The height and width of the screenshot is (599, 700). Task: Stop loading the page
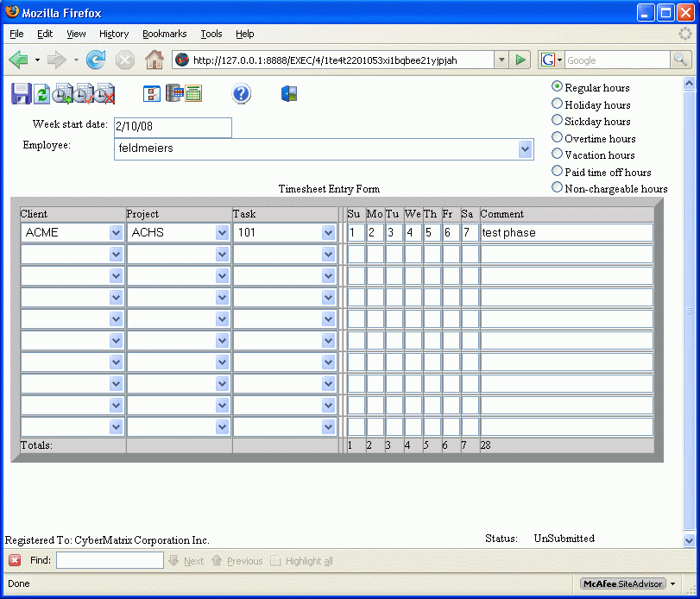[125, 60]
